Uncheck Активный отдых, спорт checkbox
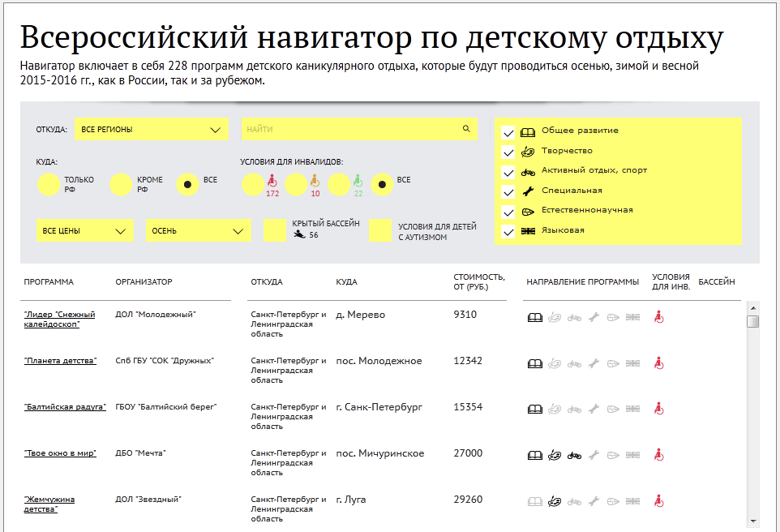Image resolution: width=780 pixels, height=532 pixels. click(508, 173)
